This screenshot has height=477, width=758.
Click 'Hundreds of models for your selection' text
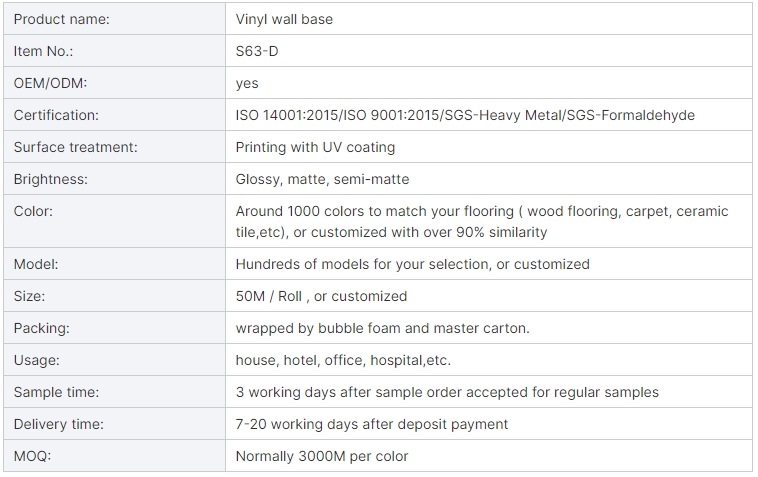pos(360,264)
